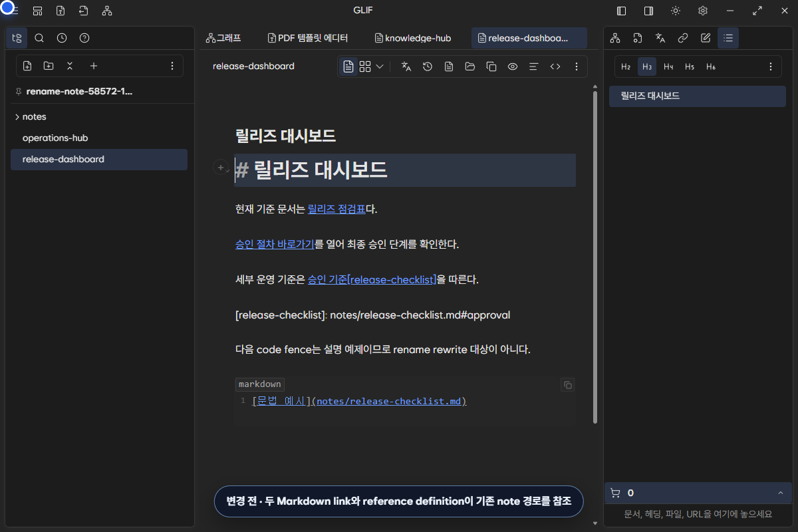Viewport: 798px width, 532px height.
Task: Click the markdown language label on code block
Action: coord(260,384)
